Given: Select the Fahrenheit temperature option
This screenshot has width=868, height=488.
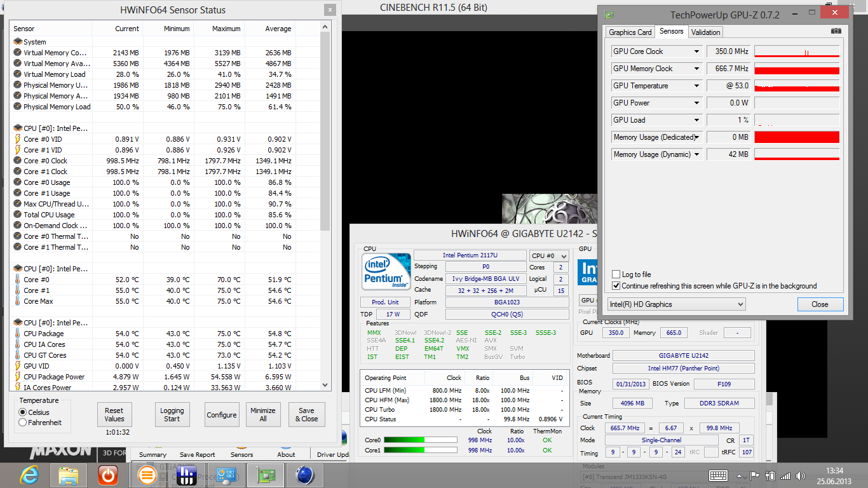Looking at the screenshot, I should coord(23,423).
